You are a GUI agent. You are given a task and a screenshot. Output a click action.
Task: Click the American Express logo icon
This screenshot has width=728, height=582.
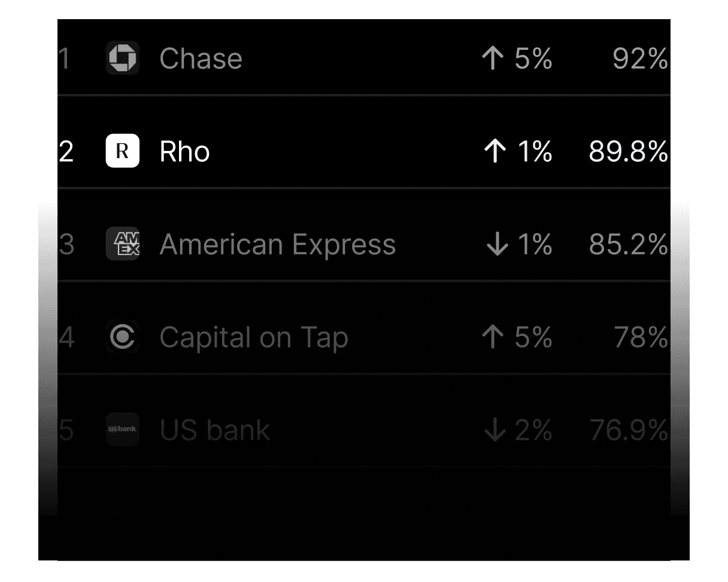pyautogui.click(x=123, y=244)
